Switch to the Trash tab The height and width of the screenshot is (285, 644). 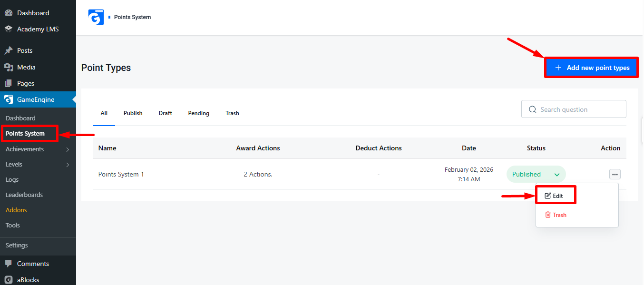pos(233,113)
